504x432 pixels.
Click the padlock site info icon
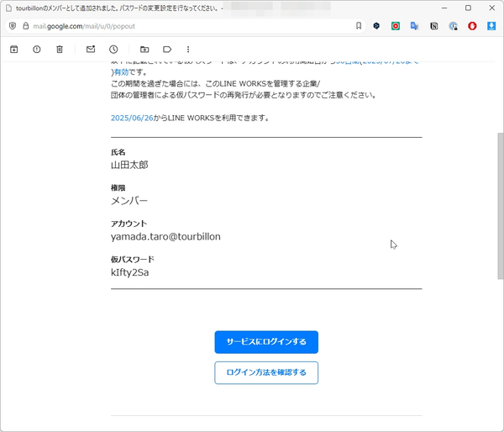pyautogui.click(x=26, y=26)
